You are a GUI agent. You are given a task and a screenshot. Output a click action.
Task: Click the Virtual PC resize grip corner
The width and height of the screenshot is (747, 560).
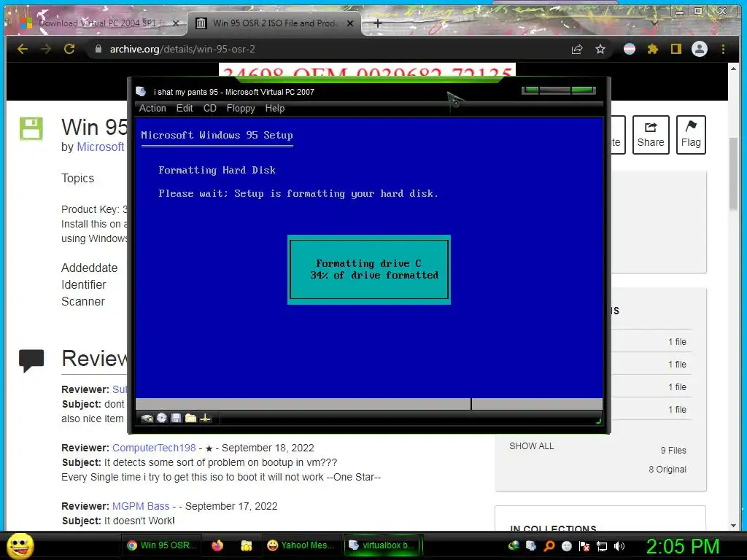tap(598, 421)
